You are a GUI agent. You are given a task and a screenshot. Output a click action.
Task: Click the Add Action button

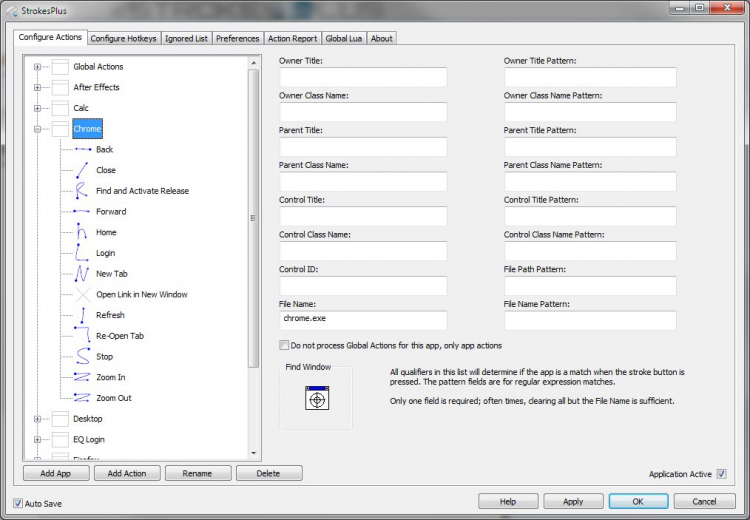point(127,473)
